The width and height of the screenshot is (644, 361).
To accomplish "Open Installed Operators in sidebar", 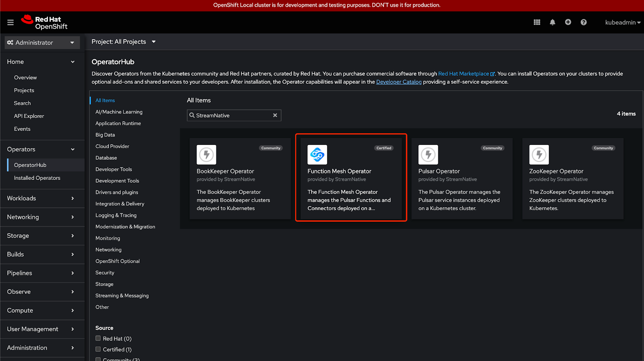I will (x=37, y=178).
